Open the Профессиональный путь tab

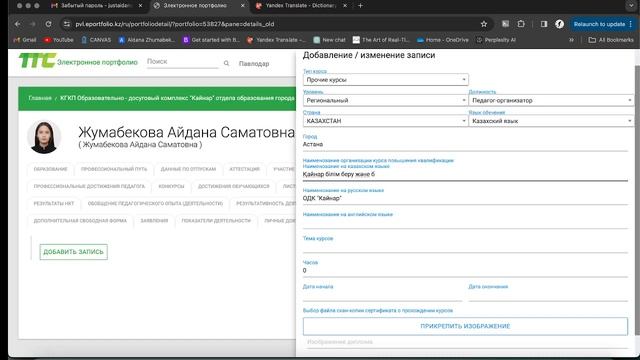114,169
